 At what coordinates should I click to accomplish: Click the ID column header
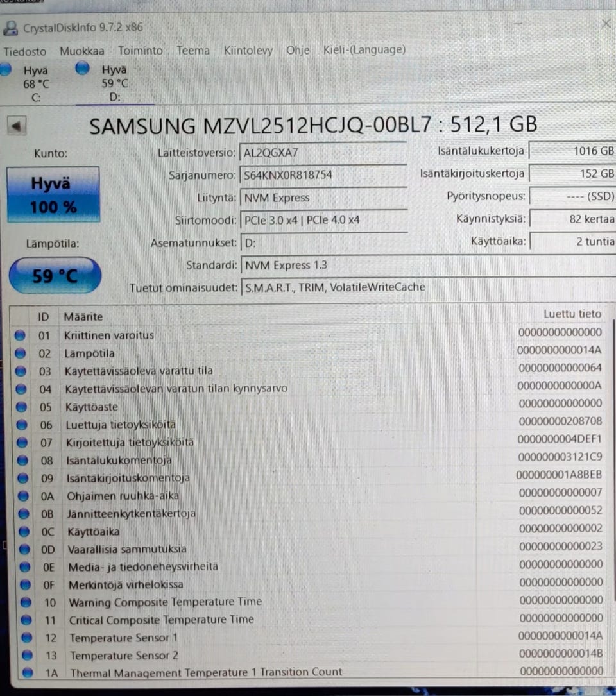[x=43, y=317]
